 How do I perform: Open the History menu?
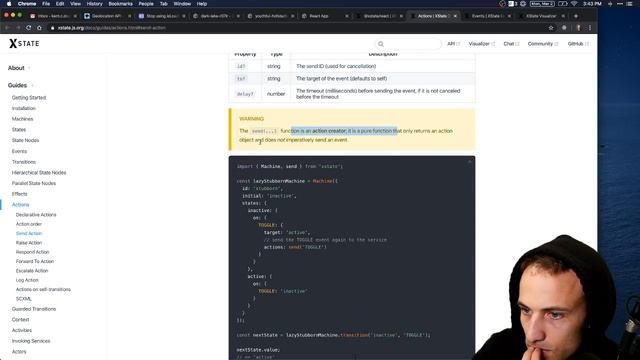94,4
